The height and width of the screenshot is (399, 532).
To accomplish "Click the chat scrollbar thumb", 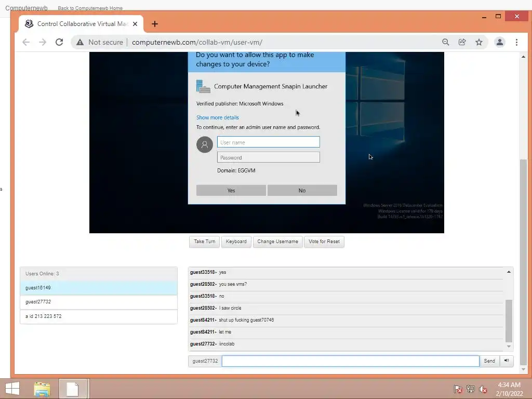I will pos(509,321).
